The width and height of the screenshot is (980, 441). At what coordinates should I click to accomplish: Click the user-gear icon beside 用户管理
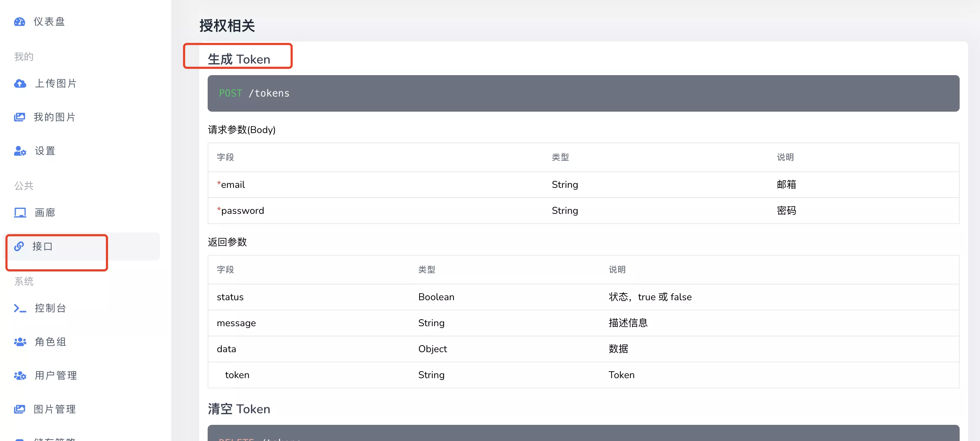19,375
